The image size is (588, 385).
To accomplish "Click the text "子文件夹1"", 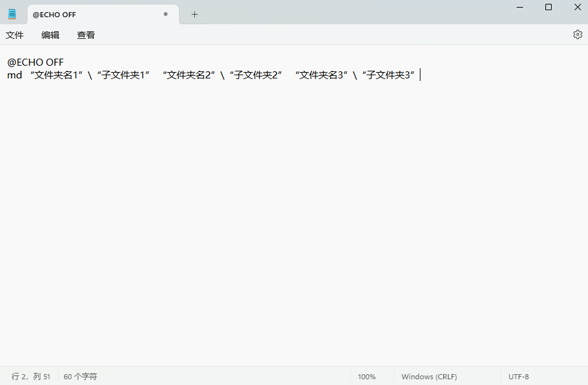I will click(124, 75).
